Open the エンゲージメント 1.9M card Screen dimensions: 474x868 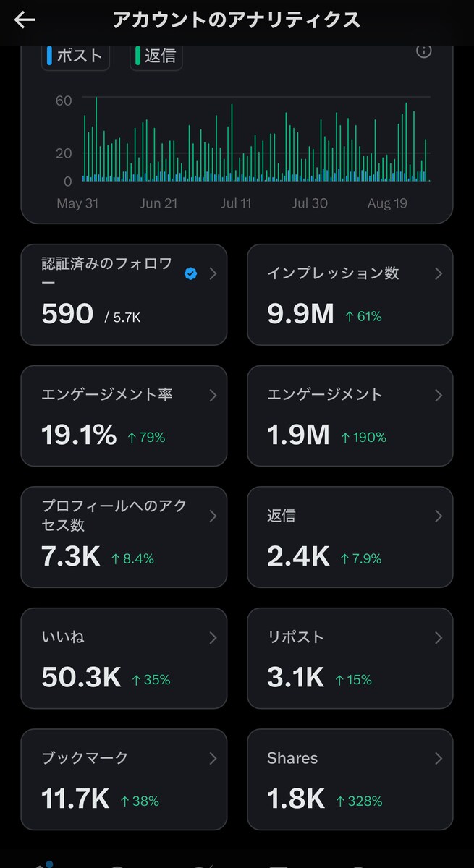350,416
